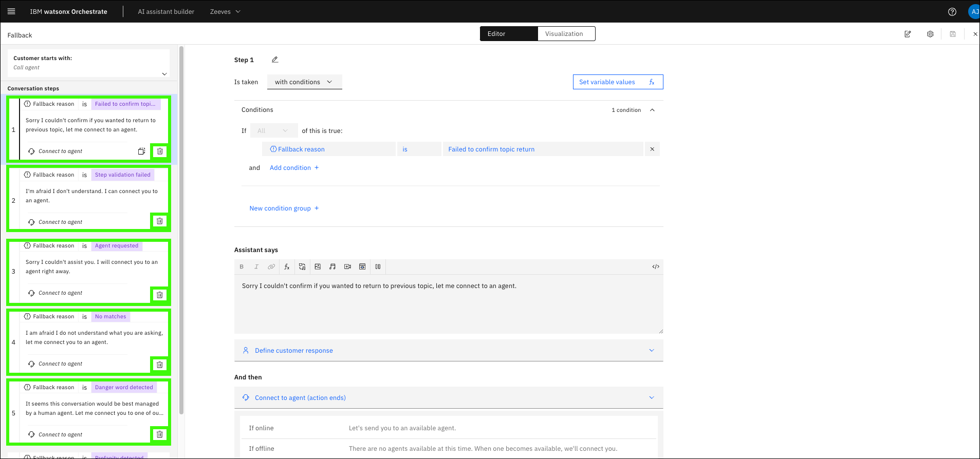Insert a video into the assistant response
This screenshot has width=980, height=459.
click(347, 266)
